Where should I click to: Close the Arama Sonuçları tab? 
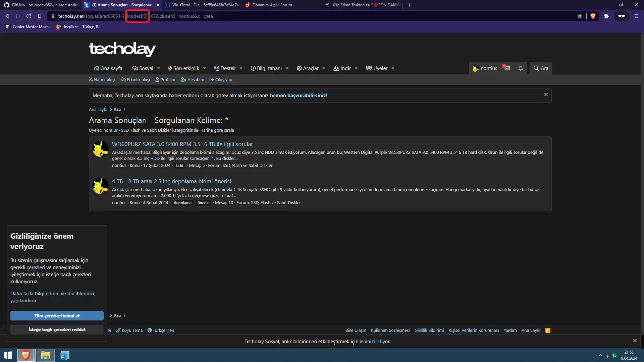pyautogui.click(x=158, y=5)
